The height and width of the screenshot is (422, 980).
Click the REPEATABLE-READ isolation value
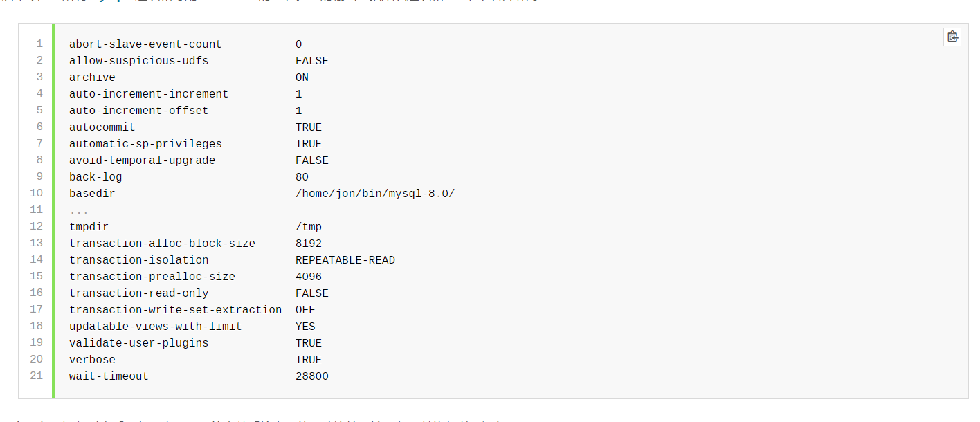(x=345, y=260)
